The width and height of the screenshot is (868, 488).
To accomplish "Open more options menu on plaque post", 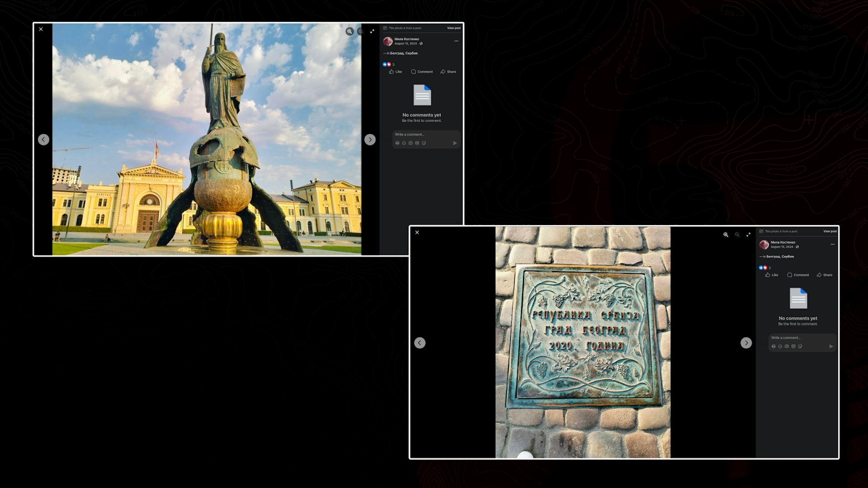I will click(832, 244).
